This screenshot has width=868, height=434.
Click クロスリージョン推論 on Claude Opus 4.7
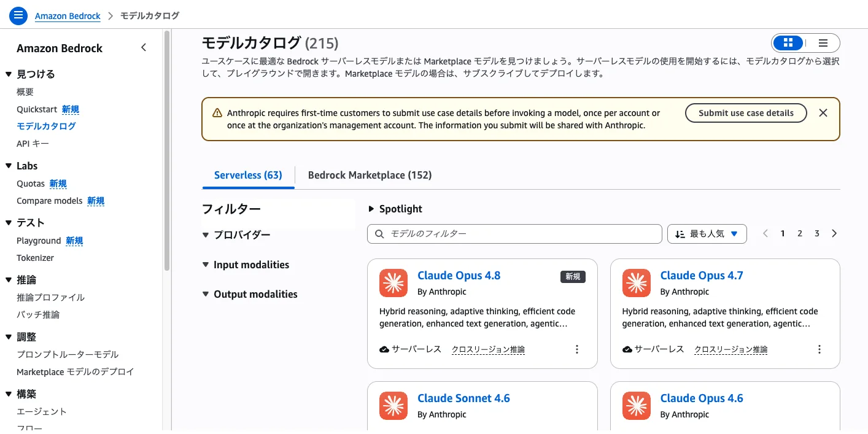click(731, 349)
